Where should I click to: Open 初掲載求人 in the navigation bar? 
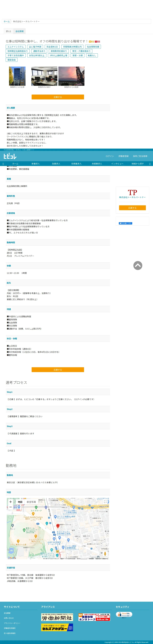tap(76, 164)
